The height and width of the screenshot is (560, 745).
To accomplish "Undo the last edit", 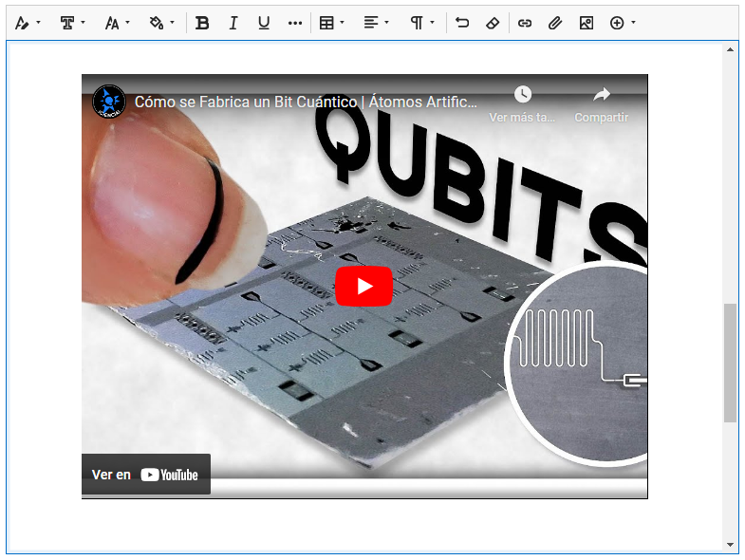I will [462, 23].
